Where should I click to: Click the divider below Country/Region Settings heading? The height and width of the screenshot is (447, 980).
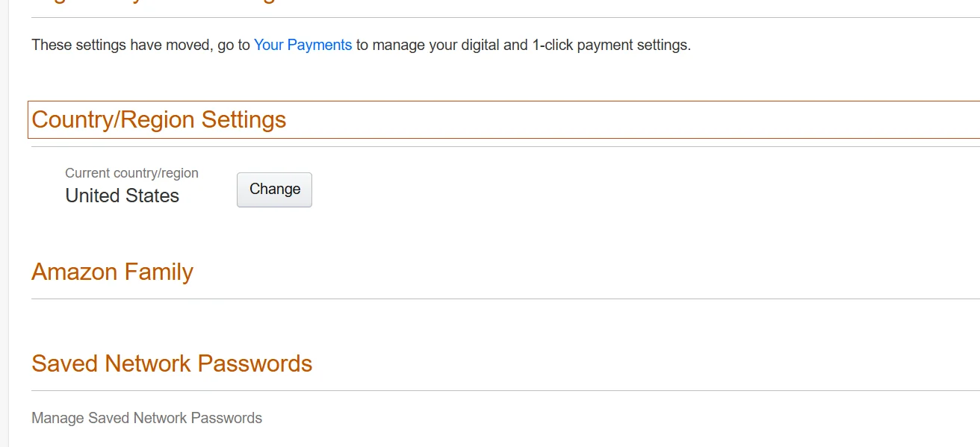[x=505, y=147]
